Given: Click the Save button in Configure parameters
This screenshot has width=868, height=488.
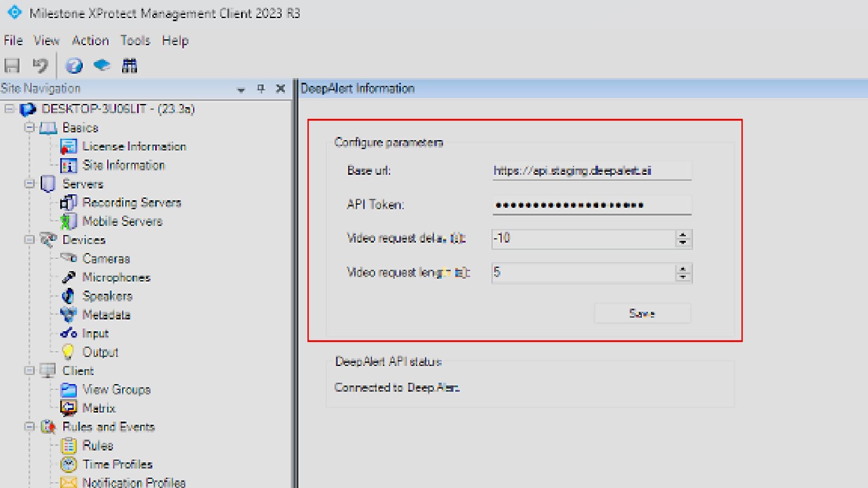Looking at the screenshot, I should 642,314.
